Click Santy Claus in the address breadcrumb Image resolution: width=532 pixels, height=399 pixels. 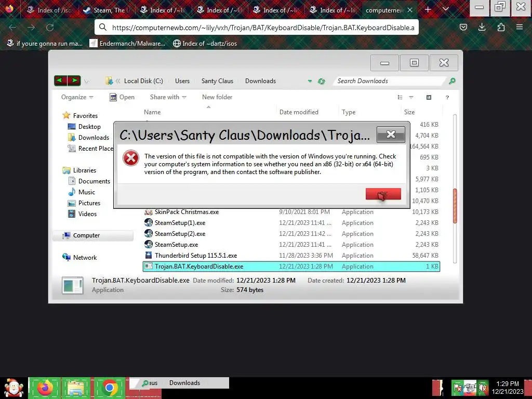coord(217,81)
